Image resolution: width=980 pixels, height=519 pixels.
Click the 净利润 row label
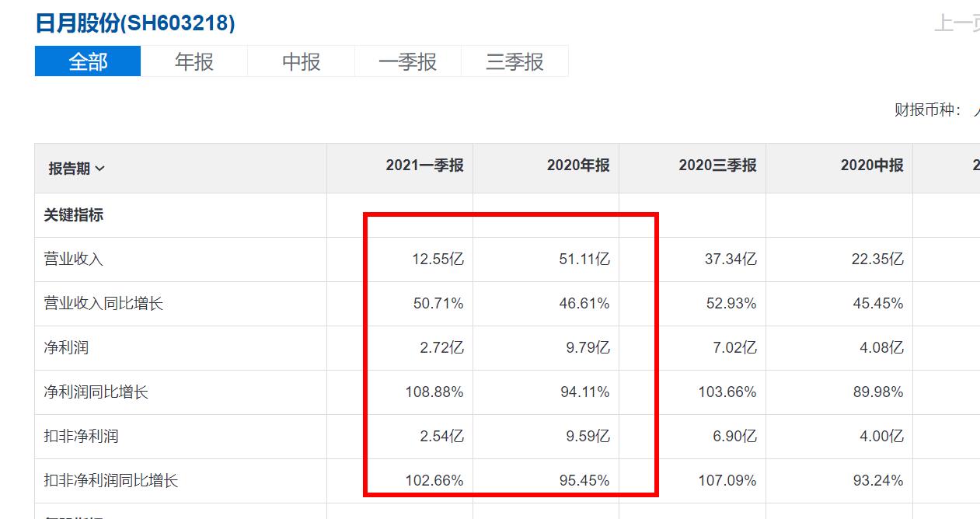click(x=62, y=348)
